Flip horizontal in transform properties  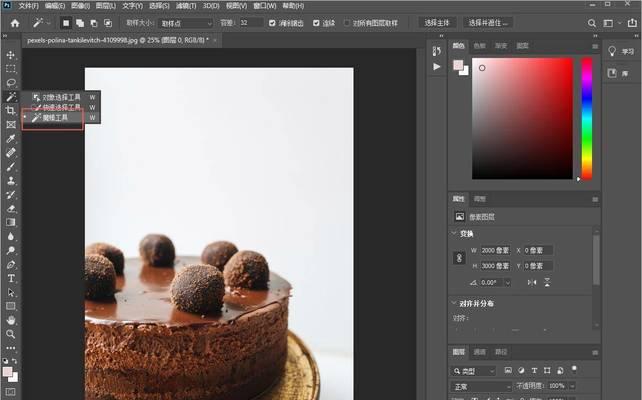pos(532,282)
